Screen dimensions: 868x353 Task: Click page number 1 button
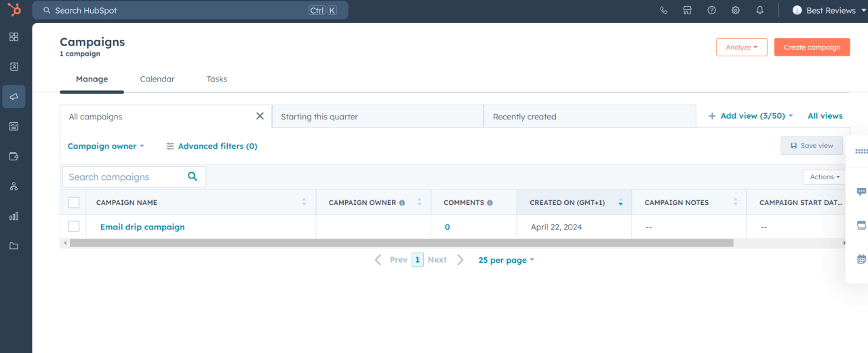[x=418, y=260]
